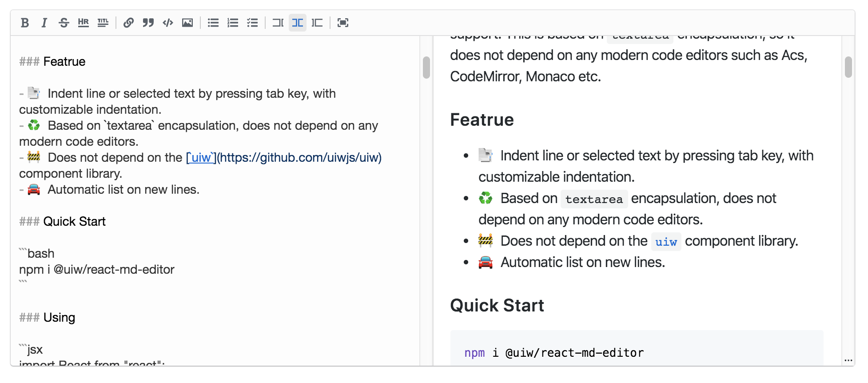Toggle fullscreen editor mode
The height and width of the screenshot is (383, 868).
343,23
